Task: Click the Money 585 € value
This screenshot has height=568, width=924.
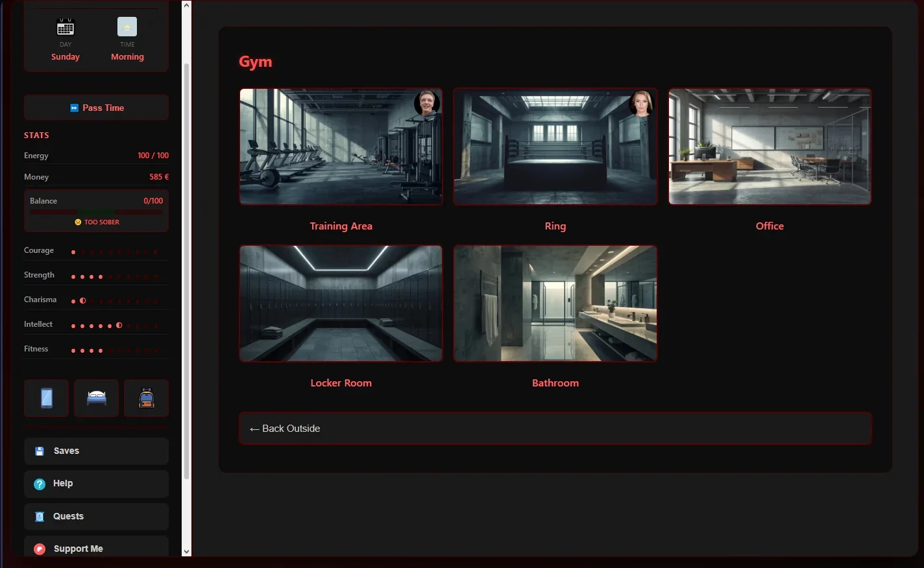Action: point(159,177)
